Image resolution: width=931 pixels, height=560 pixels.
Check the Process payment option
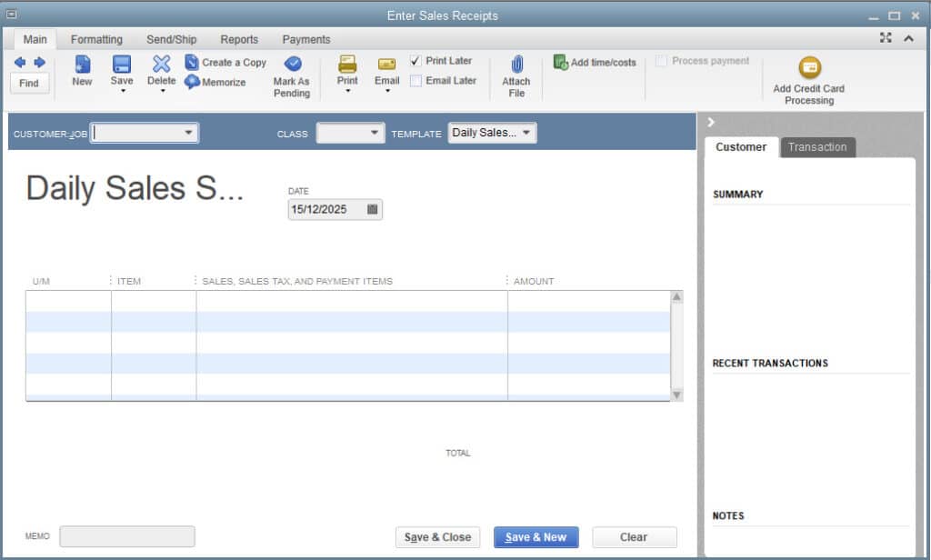click(661, 61)
